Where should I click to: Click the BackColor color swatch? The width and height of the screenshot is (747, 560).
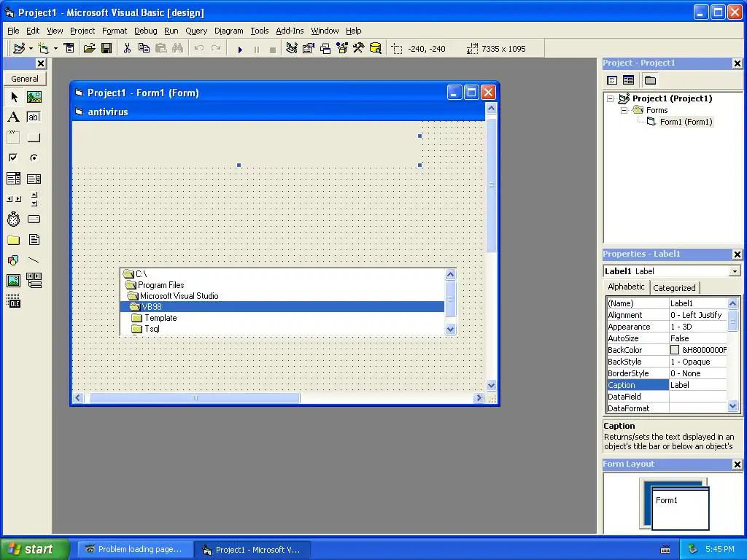tap(675, 350)
